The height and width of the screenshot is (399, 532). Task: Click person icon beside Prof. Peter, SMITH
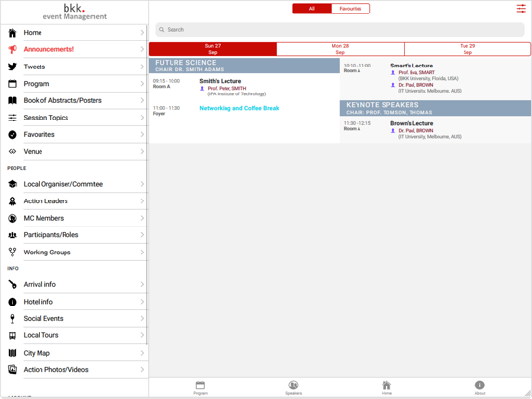point(202,89)
